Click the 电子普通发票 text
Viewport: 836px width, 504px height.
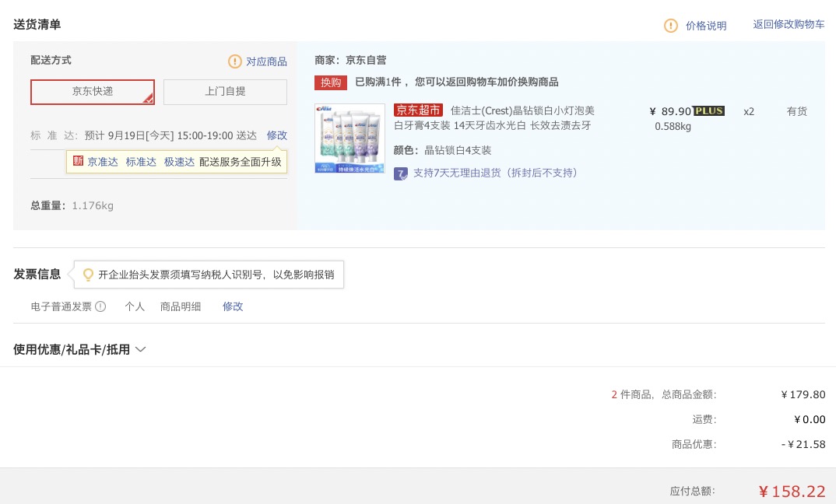click(x=61, y=306)
